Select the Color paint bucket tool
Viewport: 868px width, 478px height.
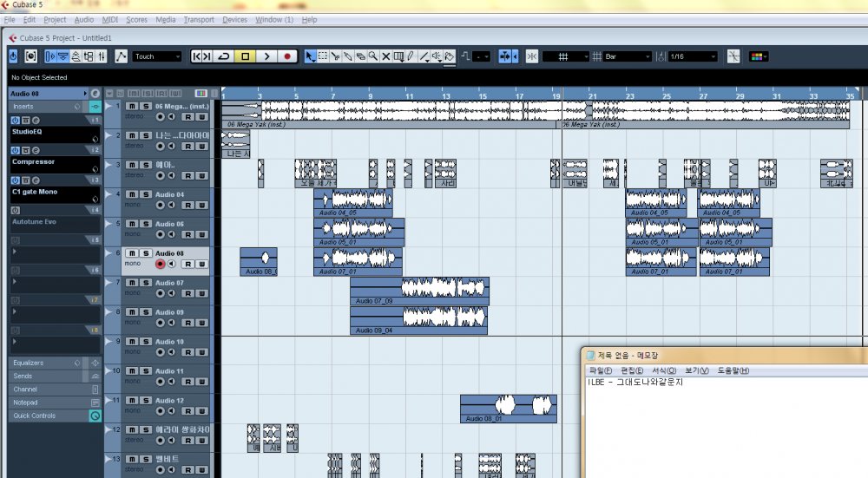[x=450, y=56]
